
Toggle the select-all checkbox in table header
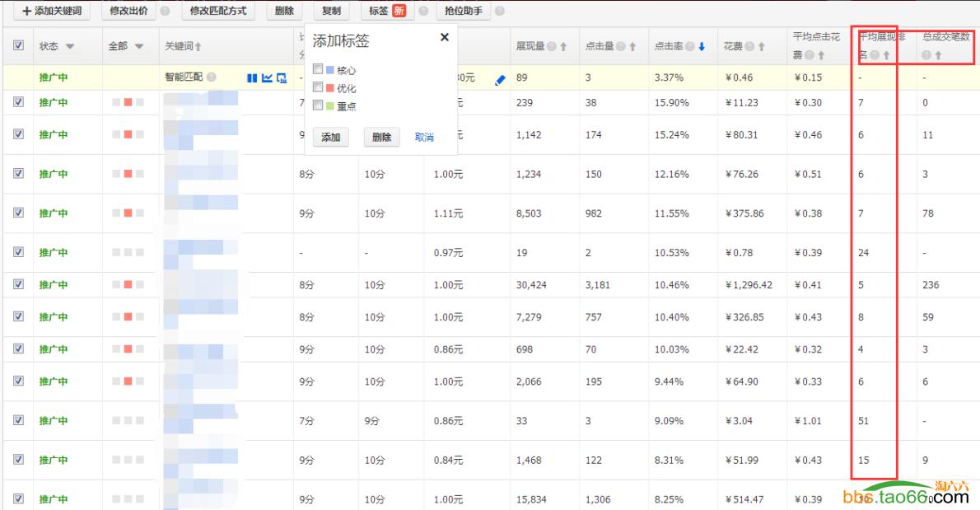[16, 46]
